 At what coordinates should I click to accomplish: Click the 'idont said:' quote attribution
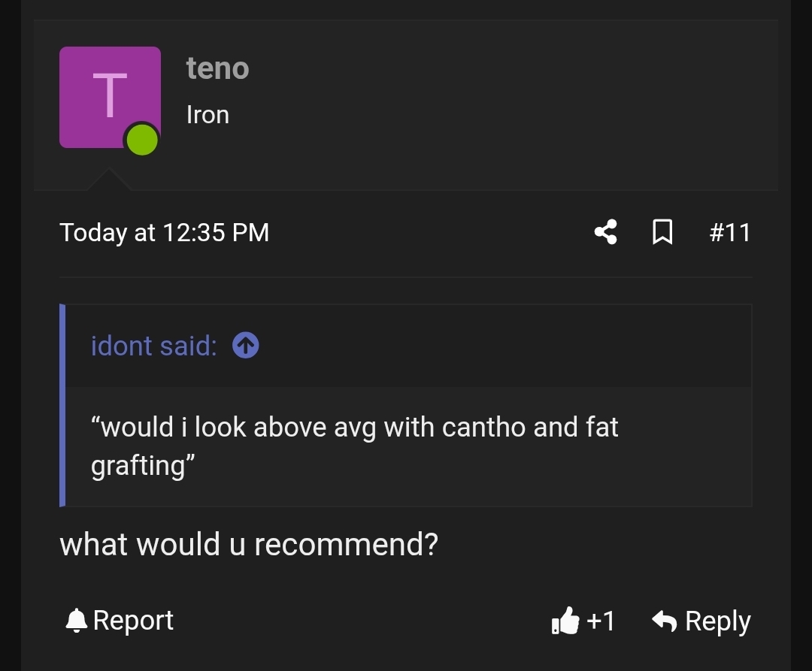click(x=153, y=345)
